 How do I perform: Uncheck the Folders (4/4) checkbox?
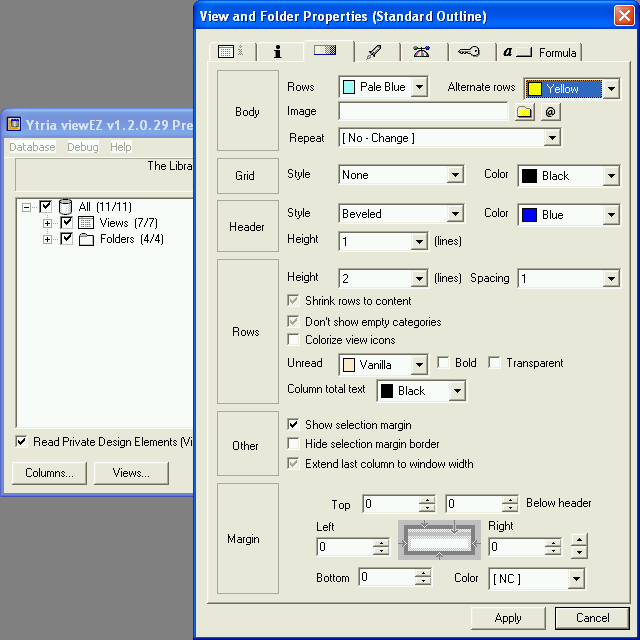point(67,238)
